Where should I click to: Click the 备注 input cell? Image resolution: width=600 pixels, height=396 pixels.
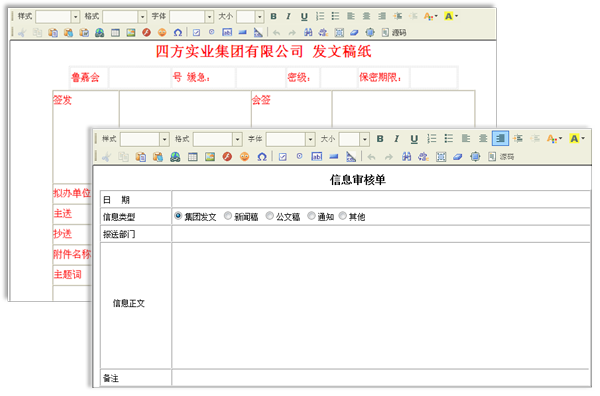tap(381, 378)
